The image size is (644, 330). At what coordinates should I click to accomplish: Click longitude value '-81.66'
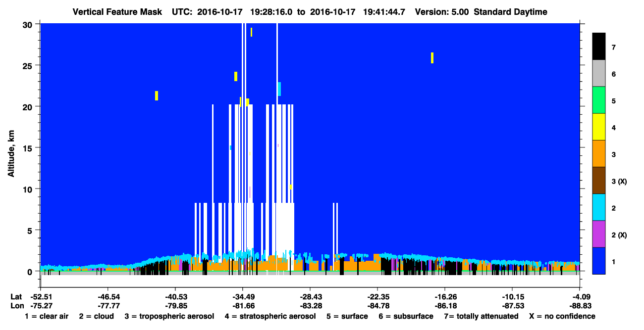click(242, 306)
